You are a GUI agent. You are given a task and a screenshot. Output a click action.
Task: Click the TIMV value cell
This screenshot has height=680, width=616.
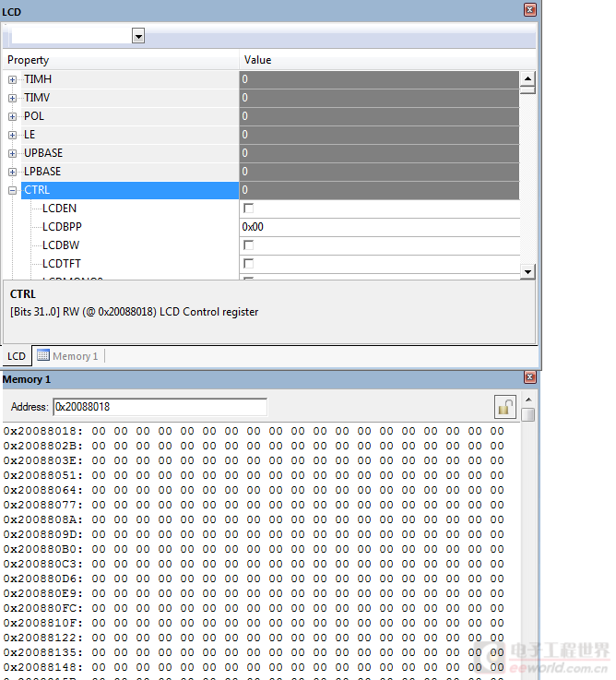pos(379,98)
